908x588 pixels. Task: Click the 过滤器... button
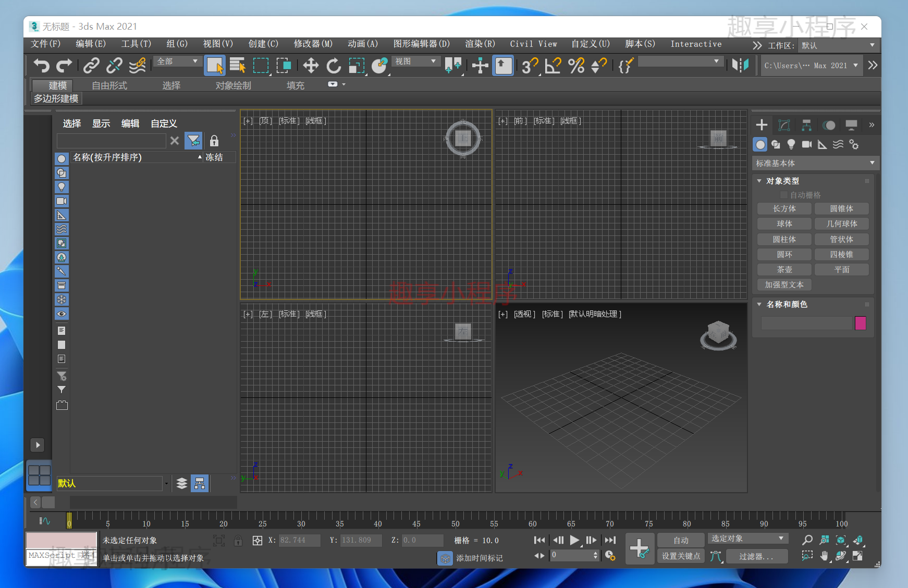click(x=756, y=556)
